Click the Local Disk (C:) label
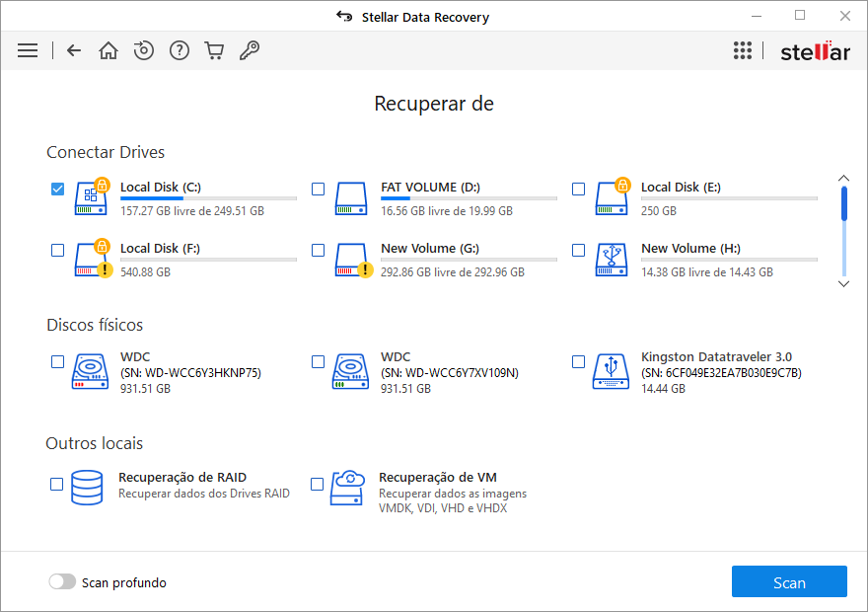Image resolution: width=868 pixels, height=612 pixels. point(161,188)
